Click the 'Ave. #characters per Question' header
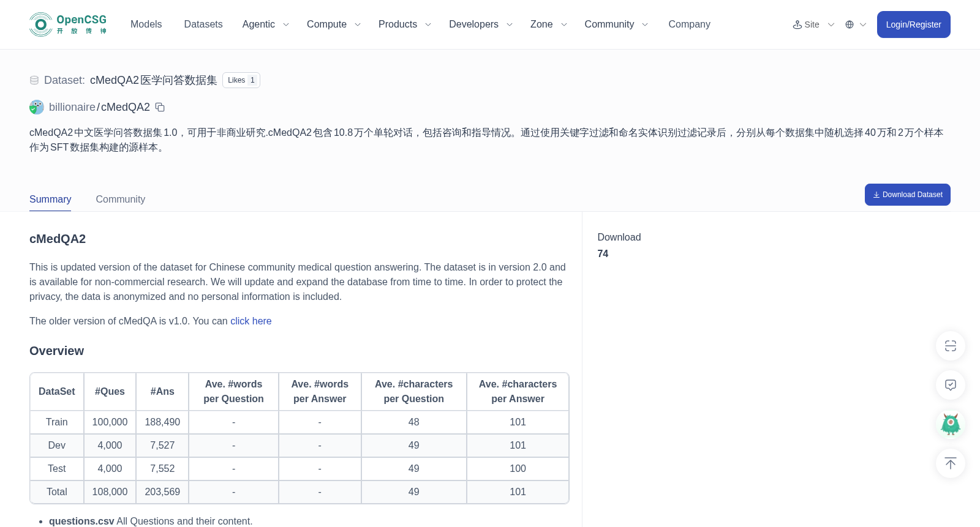This screenshot has width=980, height=527. tap(414, 392)
